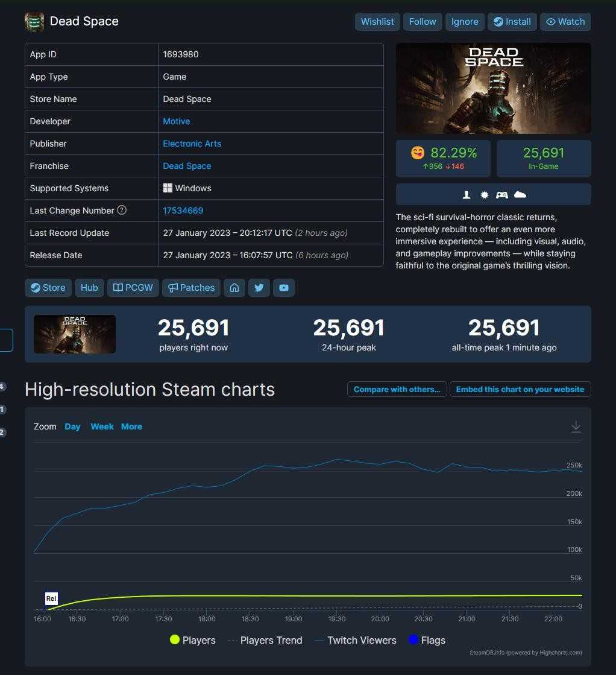
Task: Click the chart download icon
Action: [576, 426]
